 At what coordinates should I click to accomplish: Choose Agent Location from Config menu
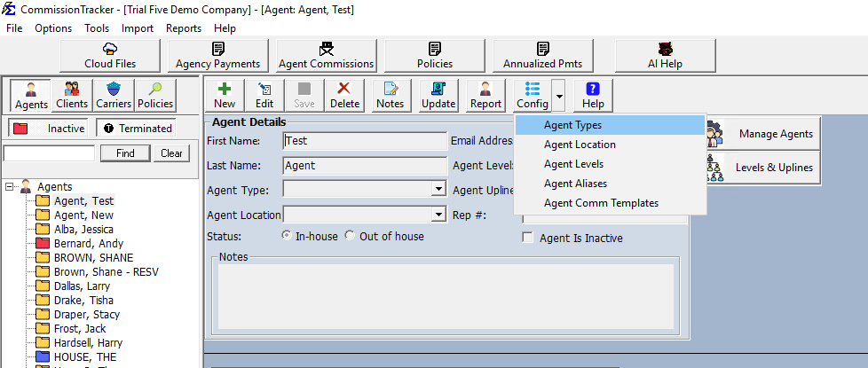click(610, 145)
